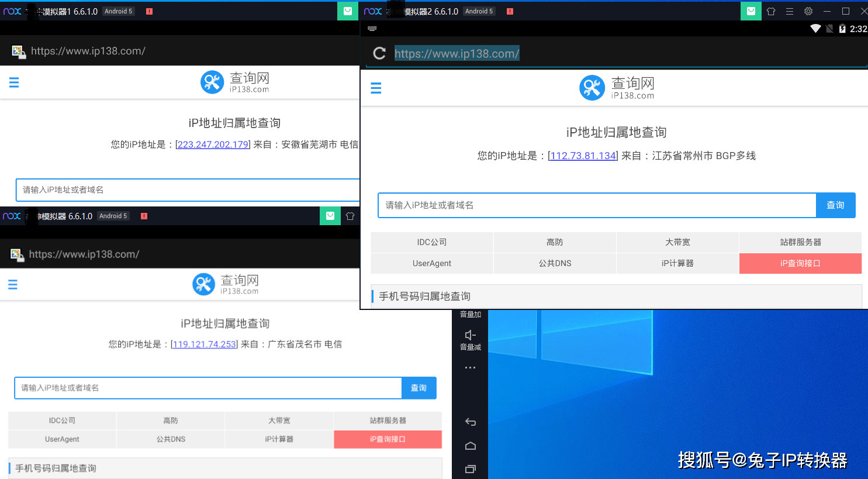Click the iP138 查询网 logo
Image resolution: width=868 pixels, height=479 pixels.
[617, 88]
